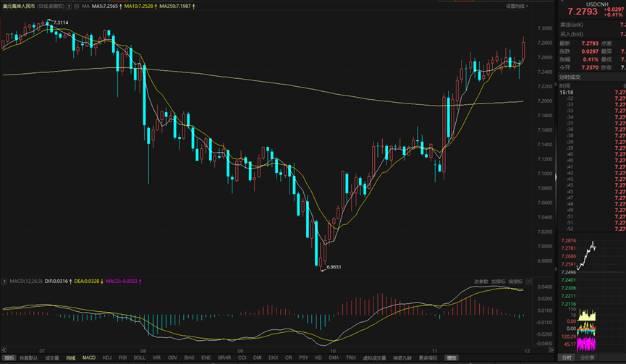Select the RSI indicator

(x=122, y=357)
